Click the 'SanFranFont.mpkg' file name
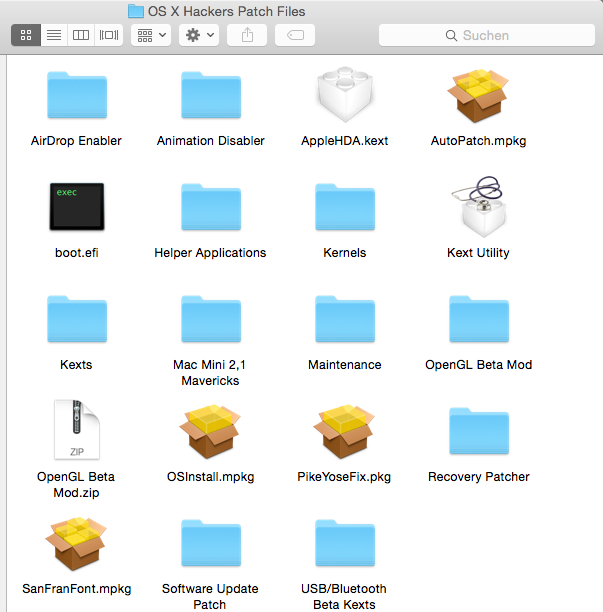The image size is (603, 612). (x=76, y=589)
